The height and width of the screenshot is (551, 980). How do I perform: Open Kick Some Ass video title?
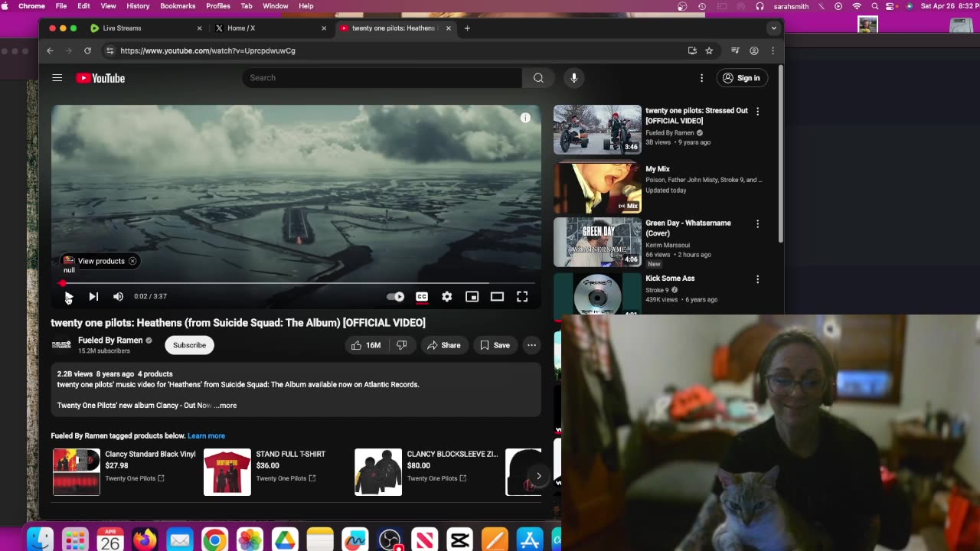coord(670,279)
